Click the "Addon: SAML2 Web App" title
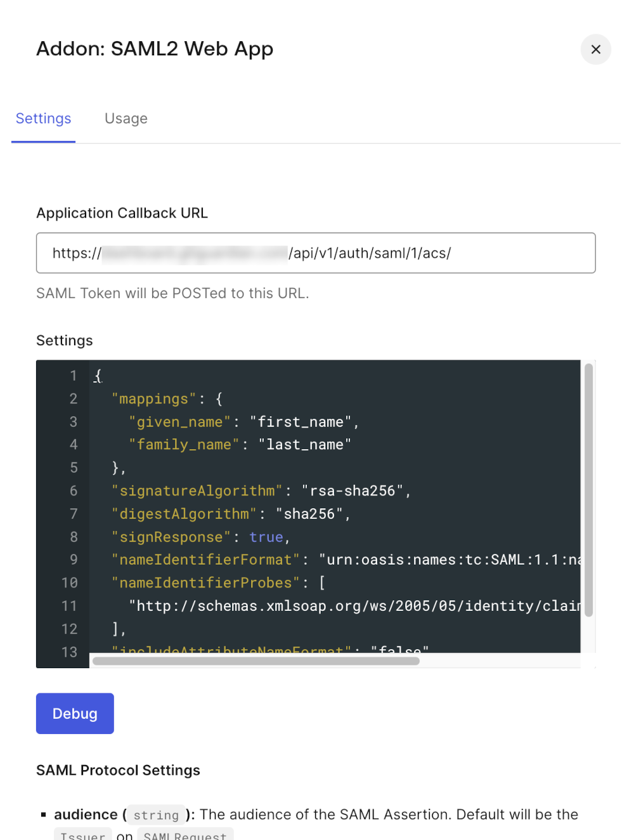 (x=155, y=49)
